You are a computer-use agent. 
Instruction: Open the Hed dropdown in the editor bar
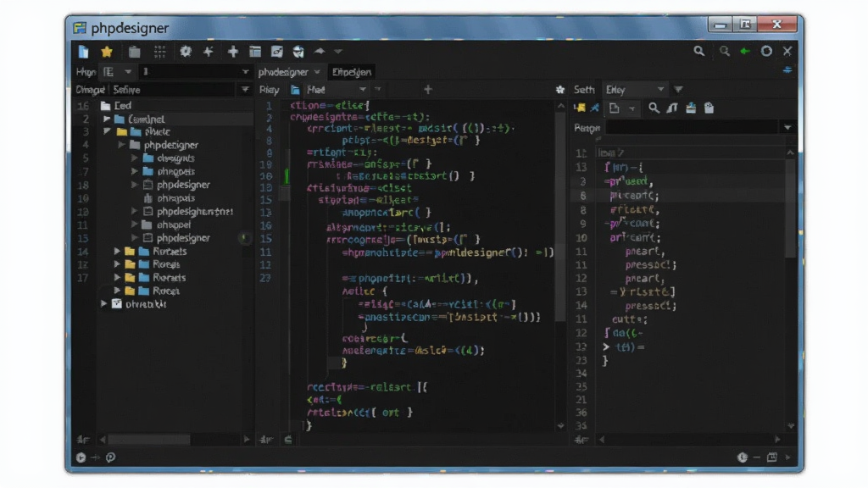[x=337, y=90]
